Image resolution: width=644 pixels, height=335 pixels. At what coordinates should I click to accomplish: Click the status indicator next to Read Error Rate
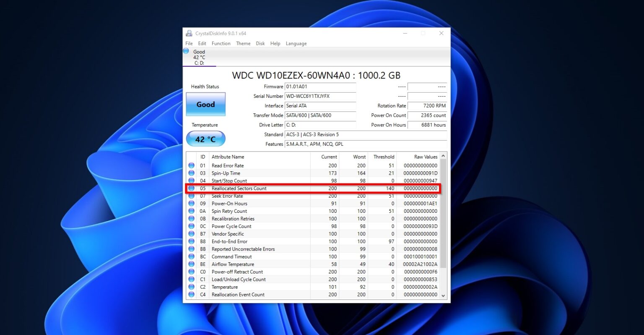tap(192, 165)
